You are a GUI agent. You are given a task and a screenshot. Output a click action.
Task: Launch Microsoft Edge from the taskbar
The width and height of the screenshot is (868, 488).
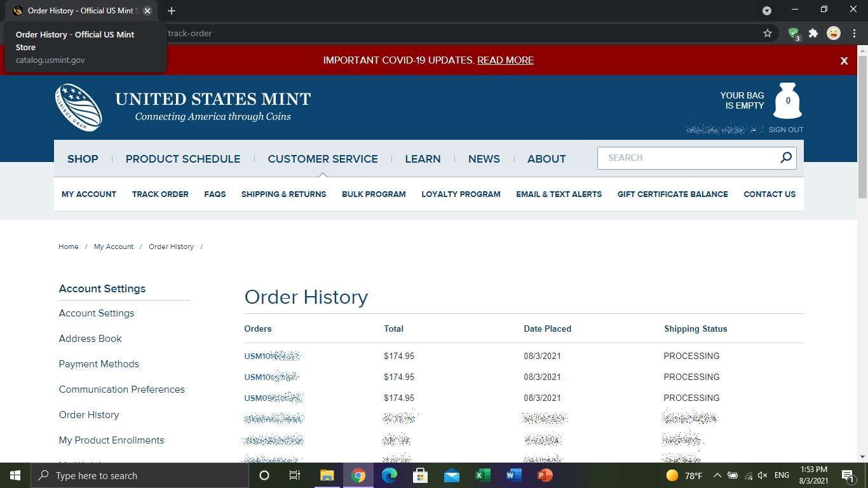click(390, 475)
